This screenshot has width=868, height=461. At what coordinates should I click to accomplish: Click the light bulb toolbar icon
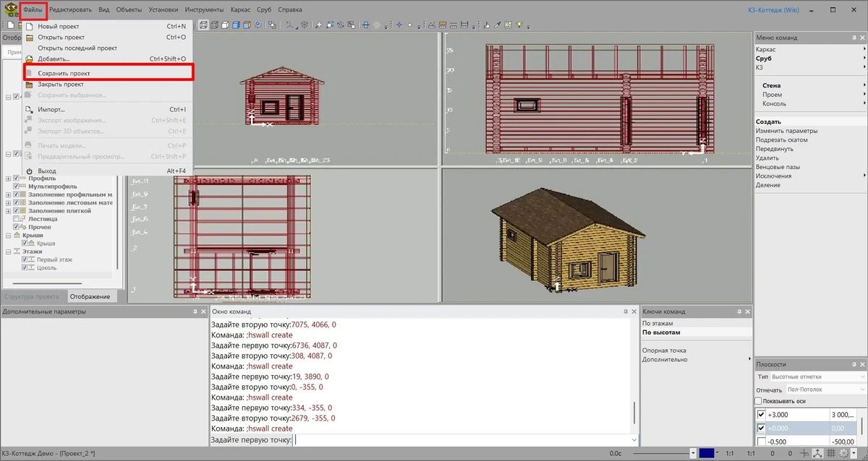pos(519,25)
